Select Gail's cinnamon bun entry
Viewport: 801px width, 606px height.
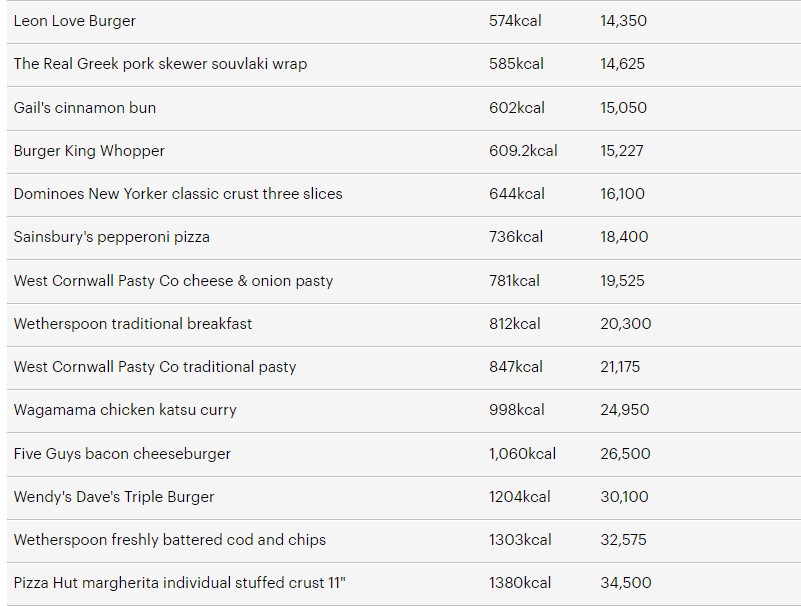coord(85,108)
